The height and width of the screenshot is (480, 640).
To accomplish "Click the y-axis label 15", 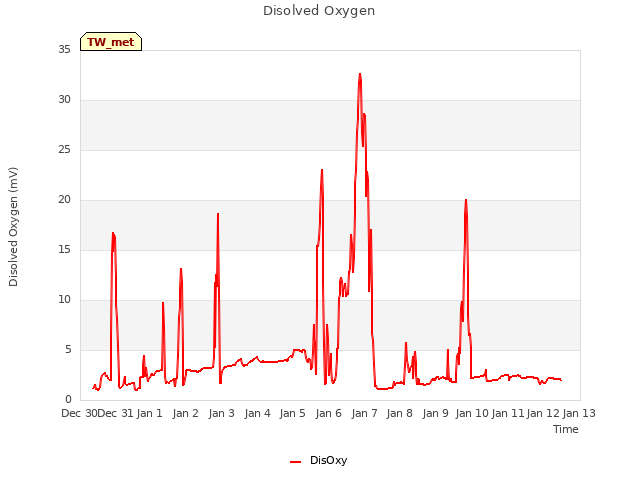I will coord(64,250).
